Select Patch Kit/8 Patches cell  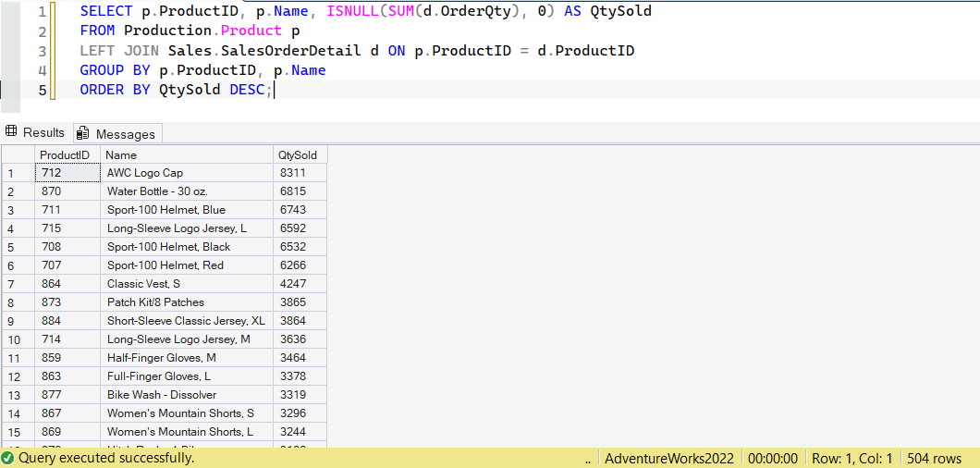(188, 302)
